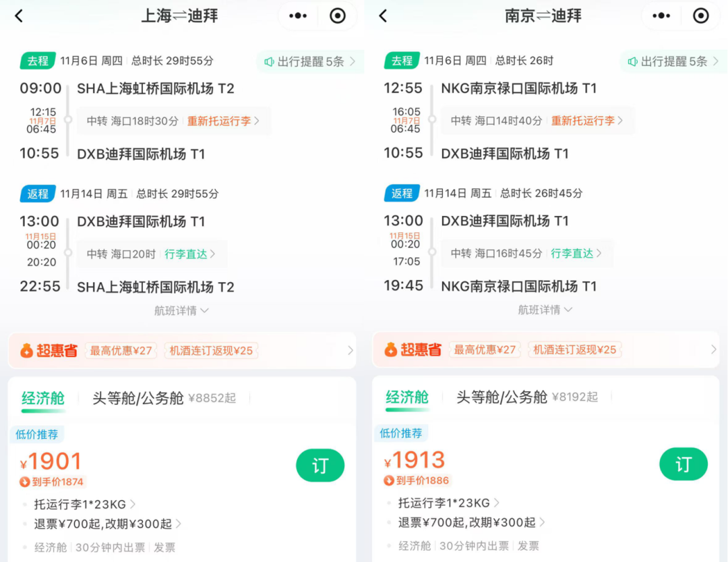The image size is (728, 562).
Task: Click the mini-program capsule icon on Shanghai page
Action: [337, 15]
